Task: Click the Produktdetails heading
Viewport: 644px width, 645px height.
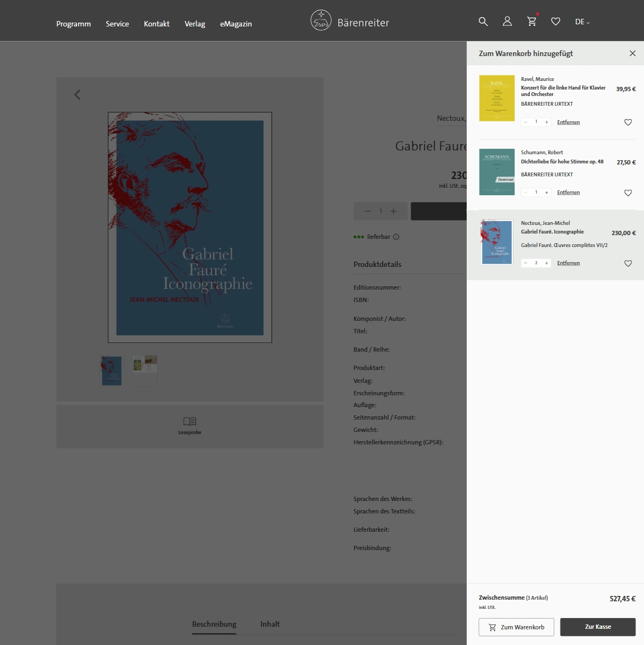Action: pos(377,264)
